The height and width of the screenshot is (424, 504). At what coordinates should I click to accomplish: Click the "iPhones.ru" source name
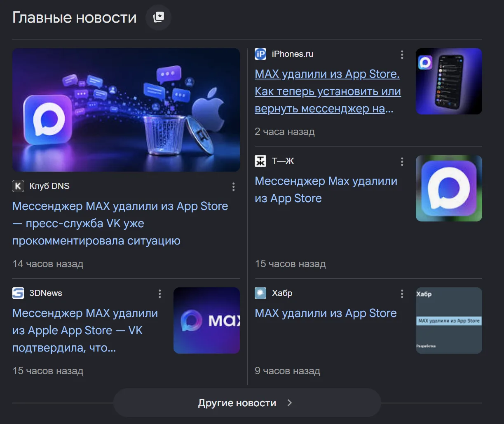[x=293, y=54]
